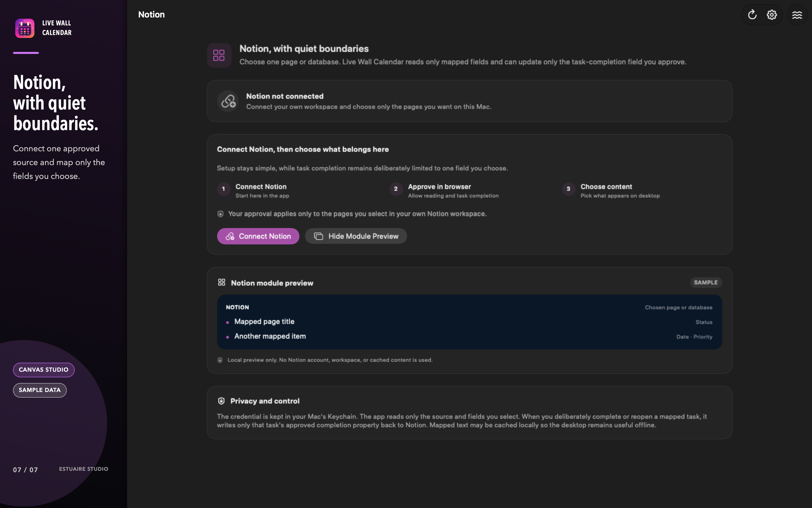The height and width of the screenshot is (508, 812).
Task: Click 'Allow reading and task completion' subtitle
Action: click(x=453, y=196)
